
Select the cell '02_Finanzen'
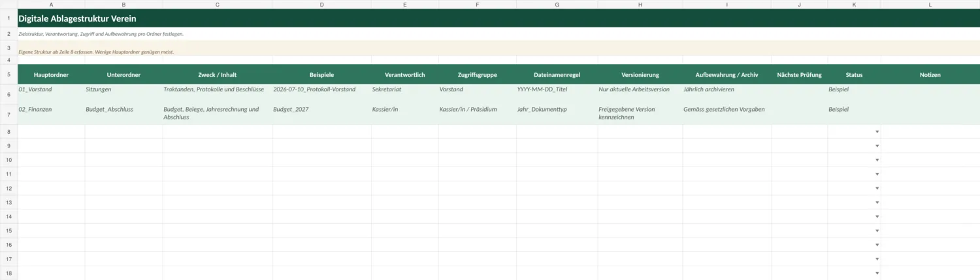[x=51, y=114]
